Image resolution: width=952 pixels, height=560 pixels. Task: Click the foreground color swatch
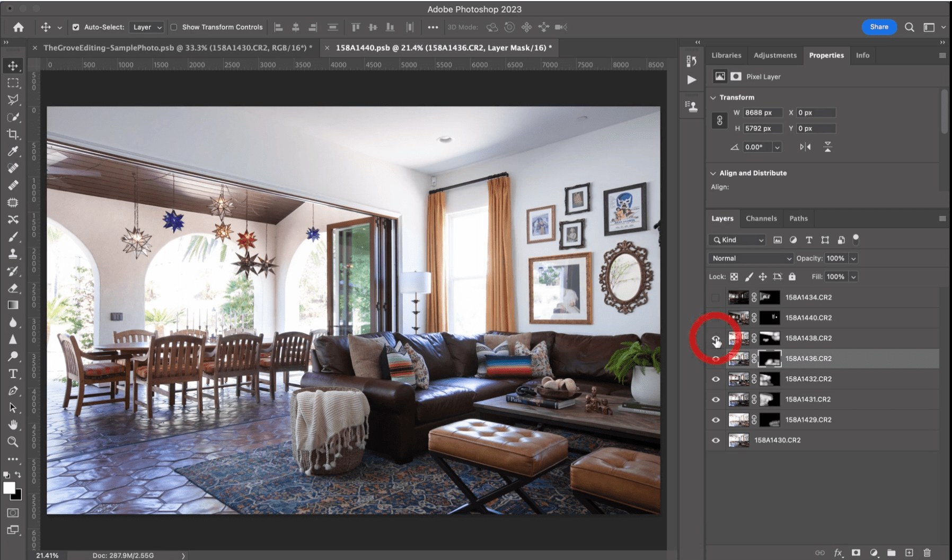tap(9, 488)
